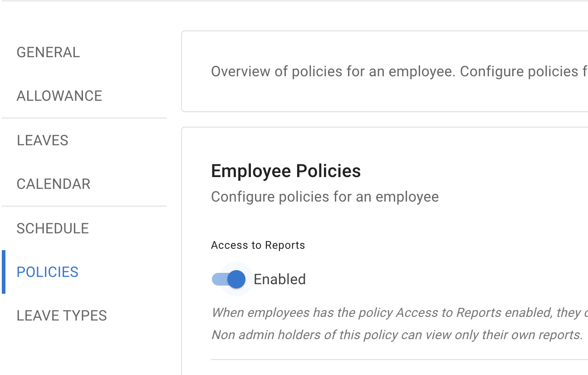Image resolution: width=588 pixels, height=375 pixels.
Task: Click the Access to Reports label
Action: [x=258, y=245]
